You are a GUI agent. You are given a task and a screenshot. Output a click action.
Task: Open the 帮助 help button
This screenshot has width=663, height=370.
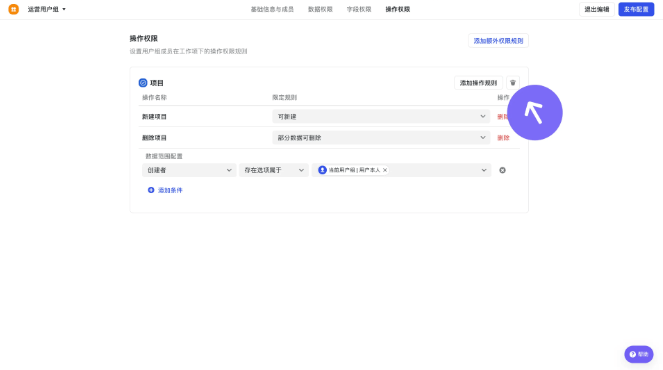tap(638, 354)
